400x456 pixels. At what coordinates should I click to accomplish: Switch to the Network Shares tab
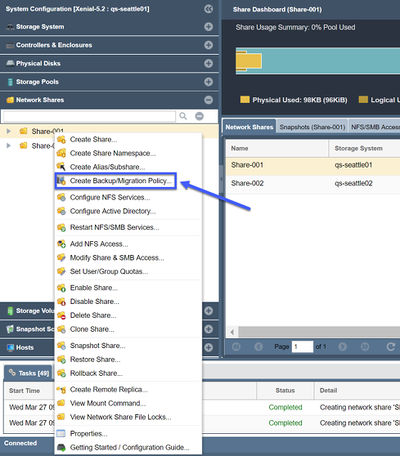click(249, 127)
